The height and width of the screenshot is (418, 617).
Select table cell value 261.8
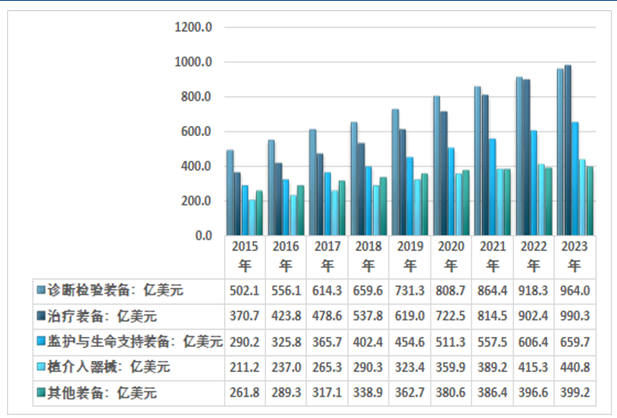click(x=245, y=392)
